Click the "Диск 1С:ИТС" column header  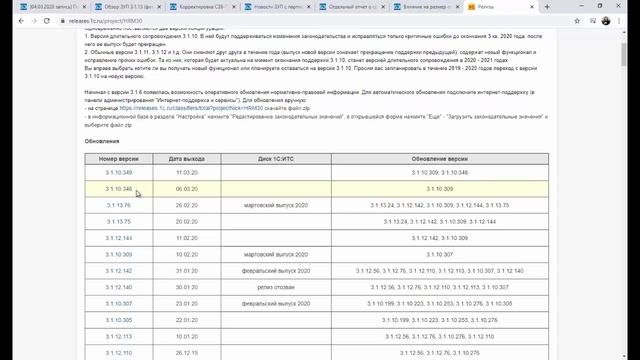pyautogui.click(x=276, y=159)
